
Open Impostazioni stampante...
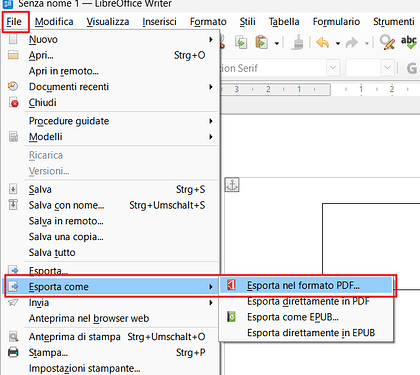click(111, 368)
